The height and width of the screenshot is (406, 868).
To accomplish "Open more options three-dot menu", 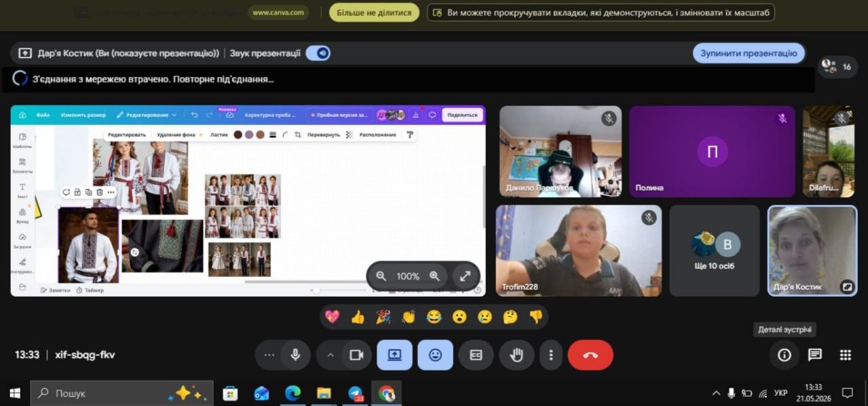I will point(550,355).
